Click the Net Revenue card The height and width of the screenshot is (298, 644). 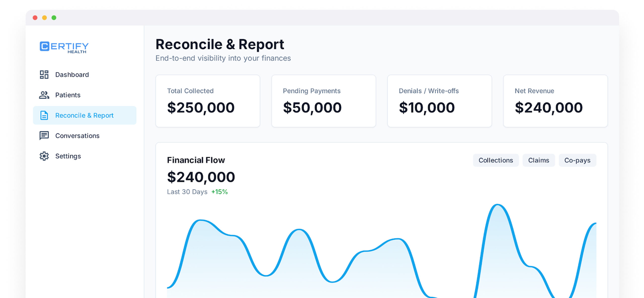tap(555, 101)
